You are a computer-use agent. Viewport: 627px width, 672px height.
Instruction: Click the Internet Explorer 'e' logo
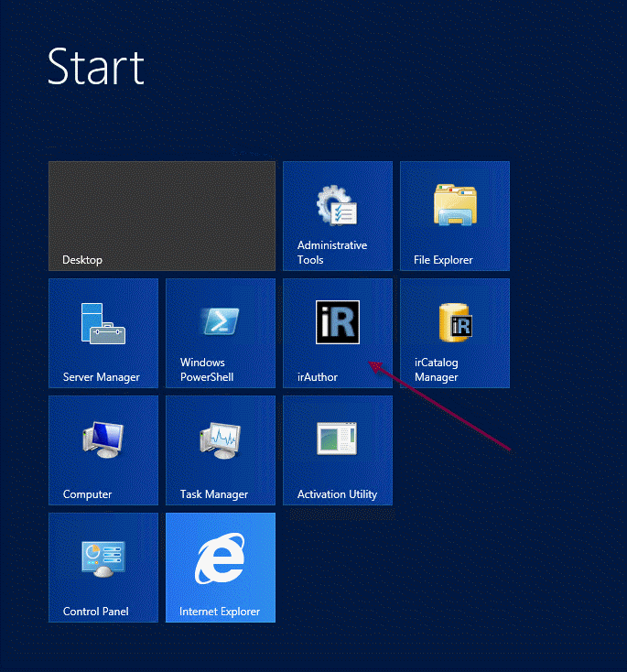pos(220,558)
